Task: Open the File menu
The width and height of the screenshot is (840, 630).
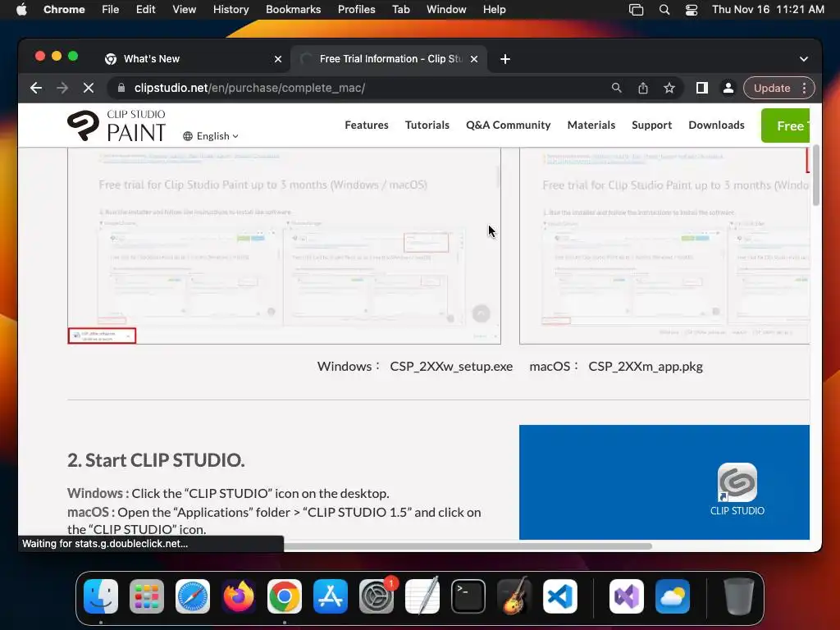Action: pyautogui.click(x=111, y=9)
